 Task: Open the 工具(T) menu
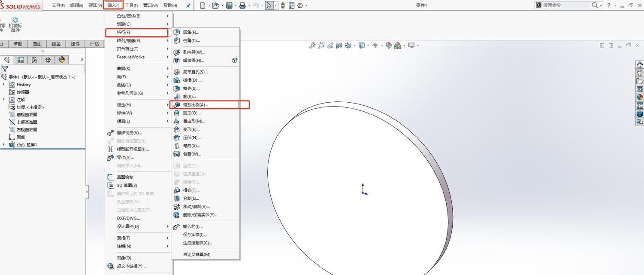(x=131, y=5)
